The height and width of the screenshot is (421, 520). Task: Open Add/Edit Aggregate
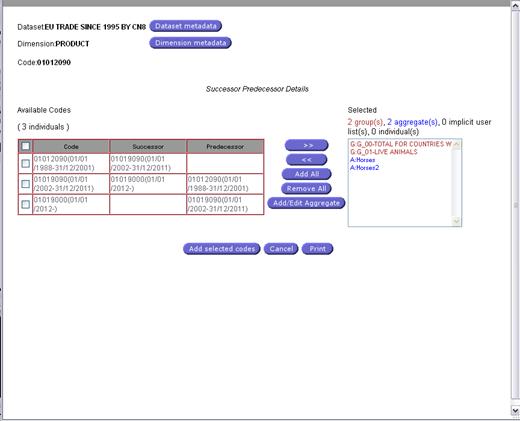(306, 203)
